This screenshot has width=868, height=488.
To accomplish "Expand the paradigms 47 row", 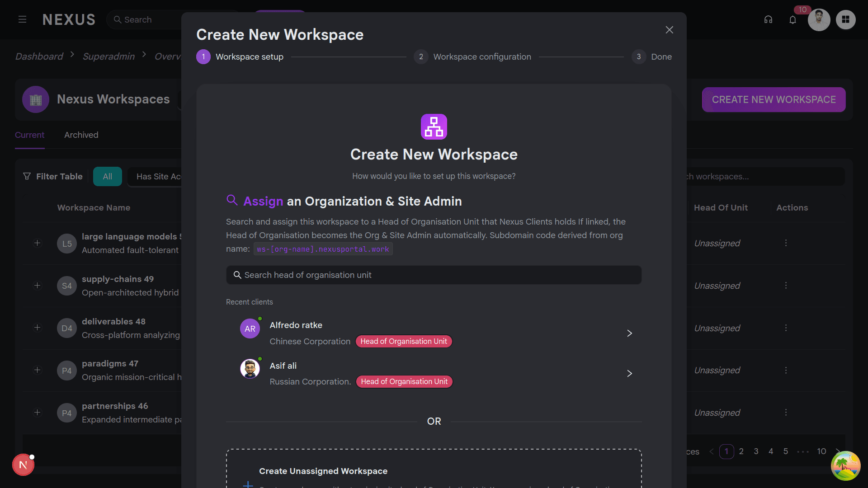I will click(x=38, y=370).
